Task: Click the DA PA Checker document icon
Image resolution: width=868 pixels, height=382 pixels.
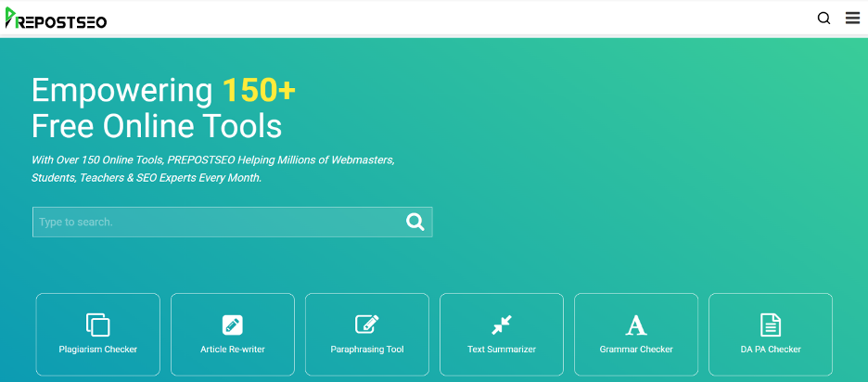Action: (x=771, y=325)
